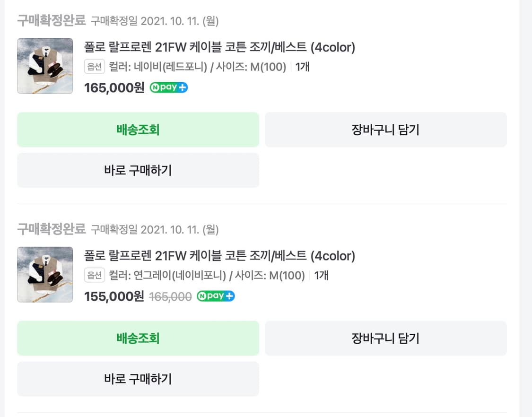532x417 pixels.
Task: Open product thumbnail for the 연그레이(네이비포니) vest
Action: [45, 275]
